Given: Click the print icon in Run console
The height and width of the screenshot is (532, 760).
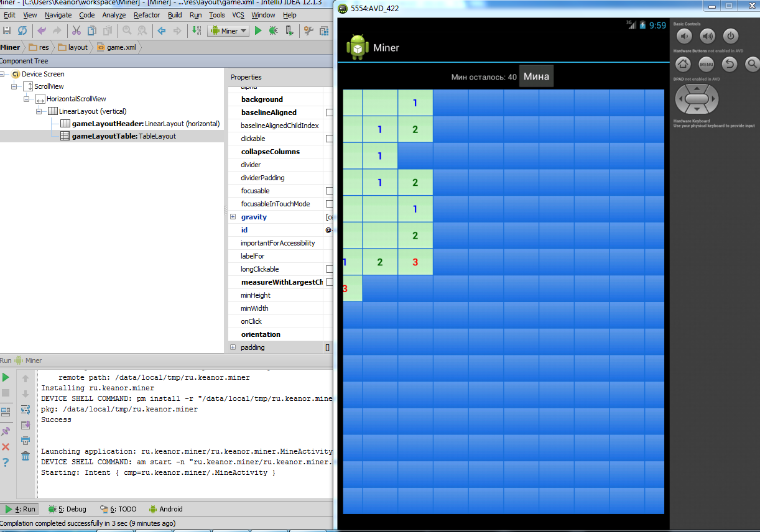Looking at the screenshot, I should tap(25, 441).
